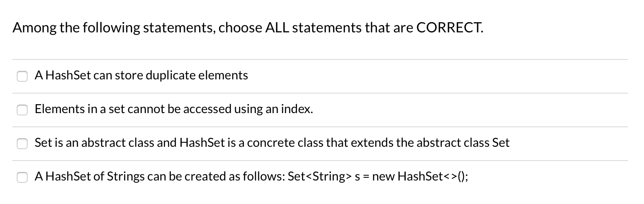Select checkbox for HashSet of Strings creation
644x204 pixels.
[x=22, y=177]
